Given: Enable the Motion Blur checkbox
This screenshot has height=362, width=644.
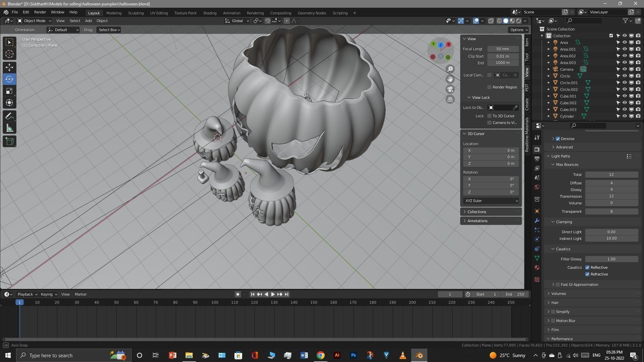Looking at the screenshot, I should click(x=553, y=321).
